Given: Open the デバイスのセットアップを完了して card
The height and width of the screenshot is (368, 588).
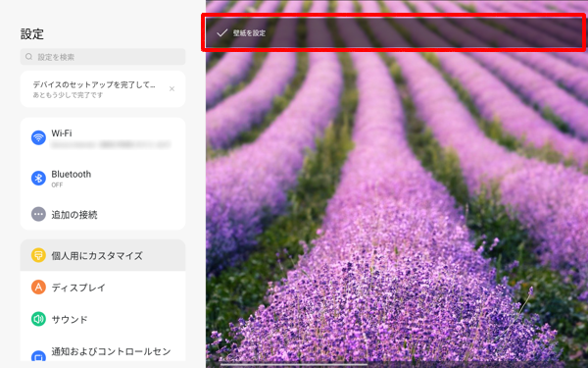Looking at the screenshot, I should 103,89.
